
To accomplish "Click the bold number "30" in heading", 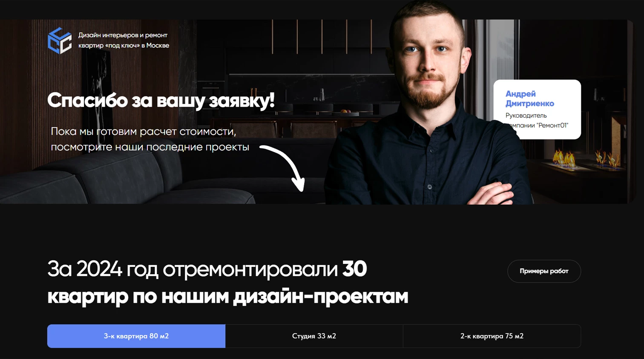I will point(354,269).
